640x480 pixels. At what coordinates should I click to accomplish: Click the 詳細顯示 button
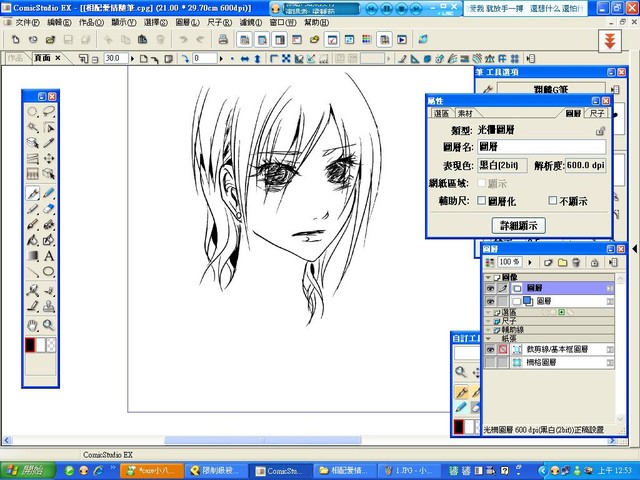(x=519, y=225)
